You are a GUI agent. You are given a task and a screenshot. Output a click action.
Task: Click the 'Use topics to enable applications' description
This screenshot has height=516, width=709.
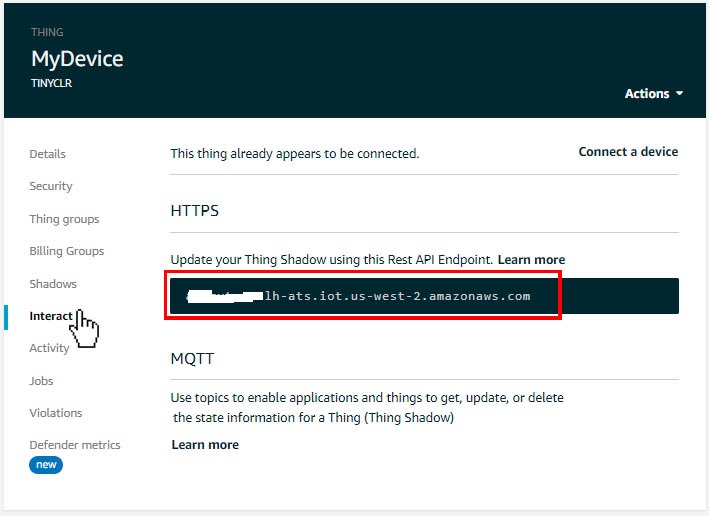pyautogui.click(x=367, y=407)
